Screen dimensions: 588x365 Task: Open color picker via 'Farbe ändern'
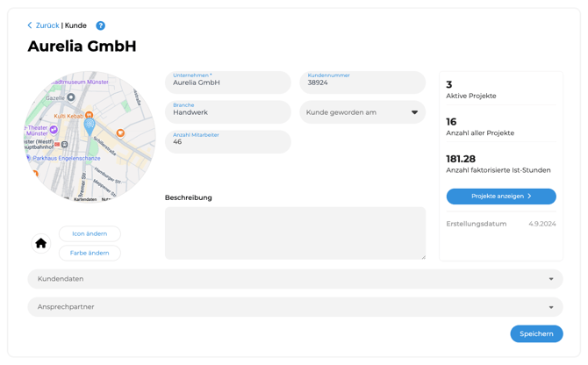(x=90, y=253)
